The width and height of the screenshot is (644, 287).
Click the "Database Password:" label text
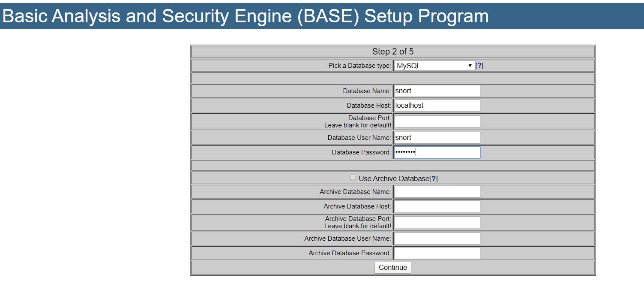click(x=361, y=152)
